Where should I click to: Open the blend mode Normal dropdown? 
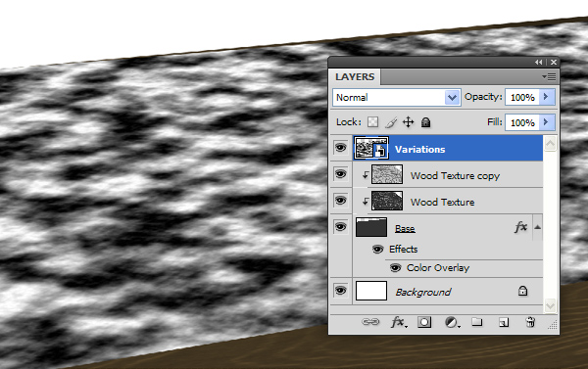(x=396, y=98)
